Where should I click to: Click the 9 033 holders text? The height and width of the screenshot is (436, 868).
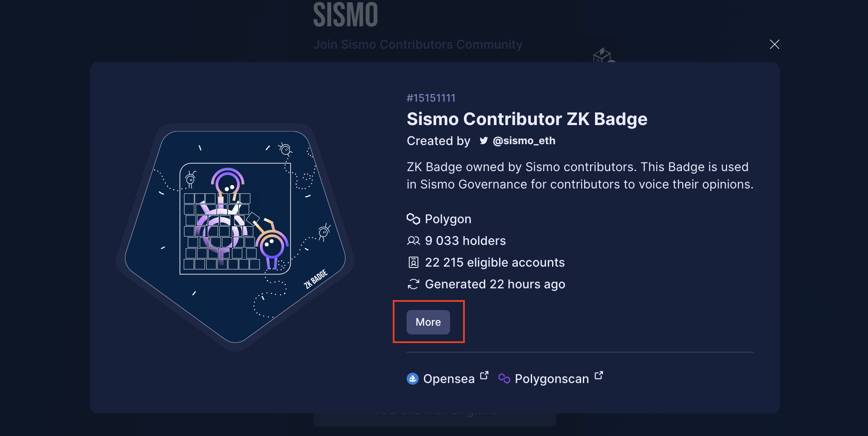point(465,241)
